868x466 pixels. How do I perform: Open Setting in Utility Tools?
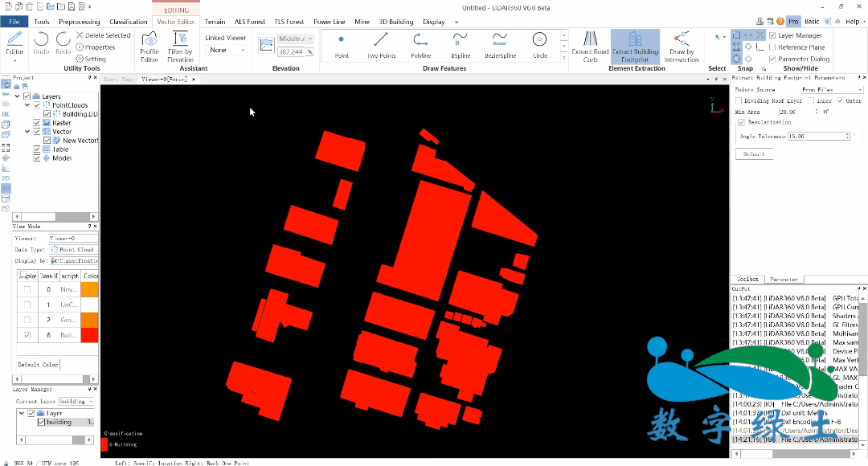pyautogui.click(x=91, y=59)
